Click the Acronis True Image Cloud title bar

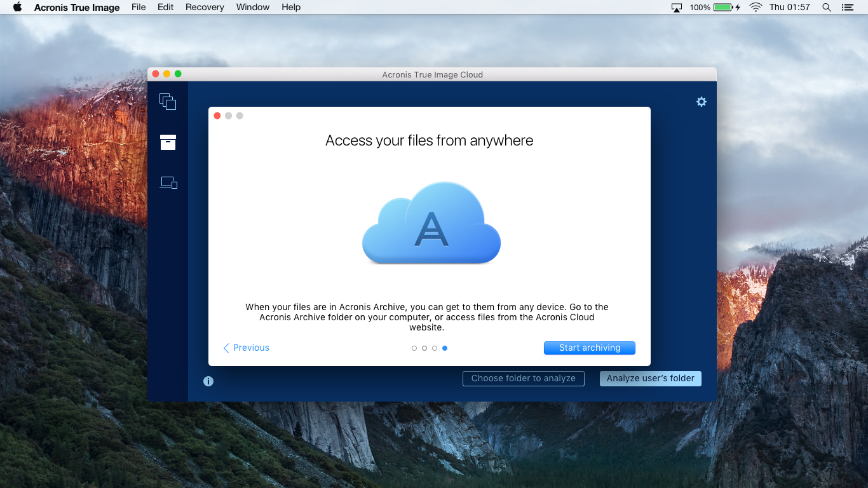(x=432, y=74)
